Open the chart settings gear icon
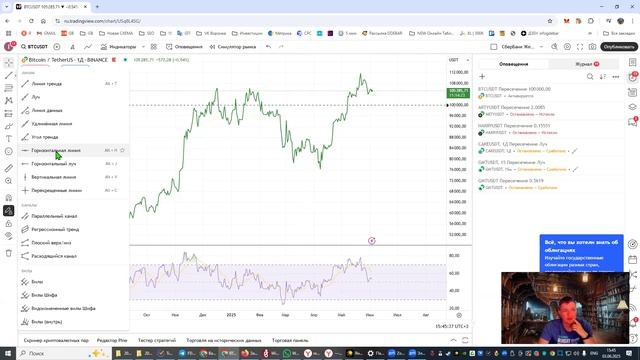This screenshot has height=360, width=640. point(567,47)
